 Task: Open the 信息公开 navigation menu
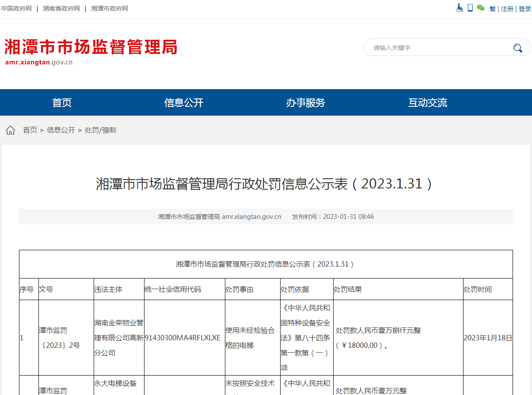184,102
